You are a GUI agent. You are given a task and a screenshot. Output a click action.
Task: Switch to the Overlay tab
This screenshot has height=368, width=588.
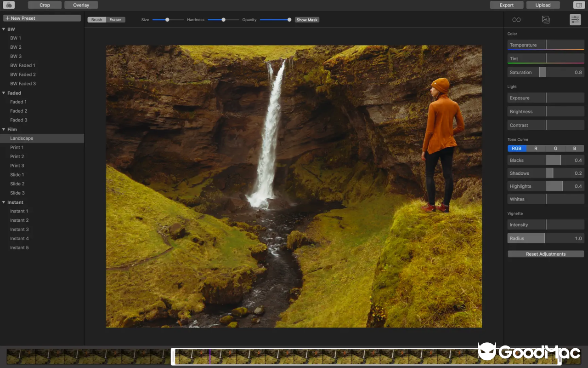point(81,5)
